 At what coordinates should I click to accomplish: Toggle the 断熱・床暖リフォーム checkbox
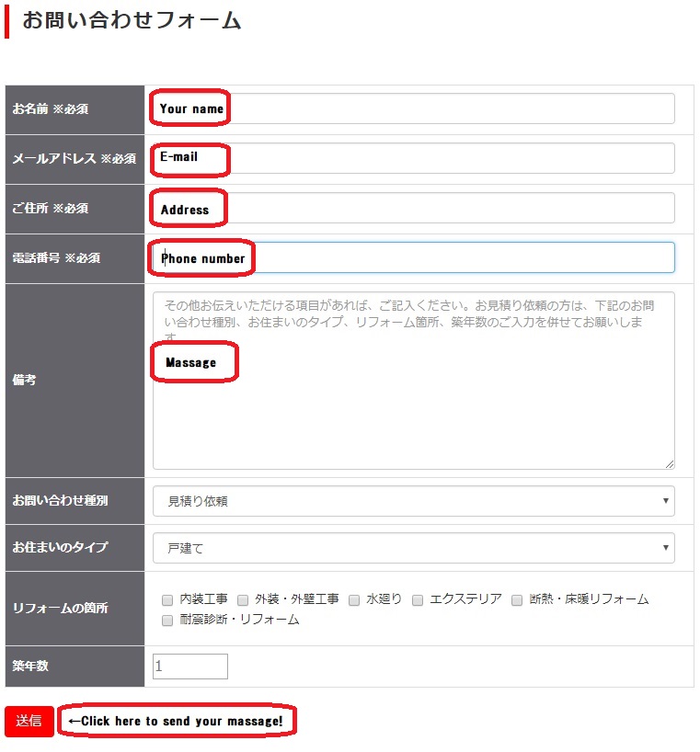[x=517, y=600]
